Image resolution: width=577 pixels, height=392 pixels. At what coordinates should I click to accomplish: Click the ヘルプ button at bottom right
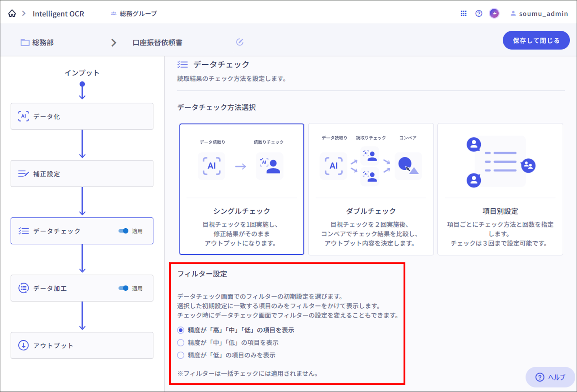[x=550, y=377]
